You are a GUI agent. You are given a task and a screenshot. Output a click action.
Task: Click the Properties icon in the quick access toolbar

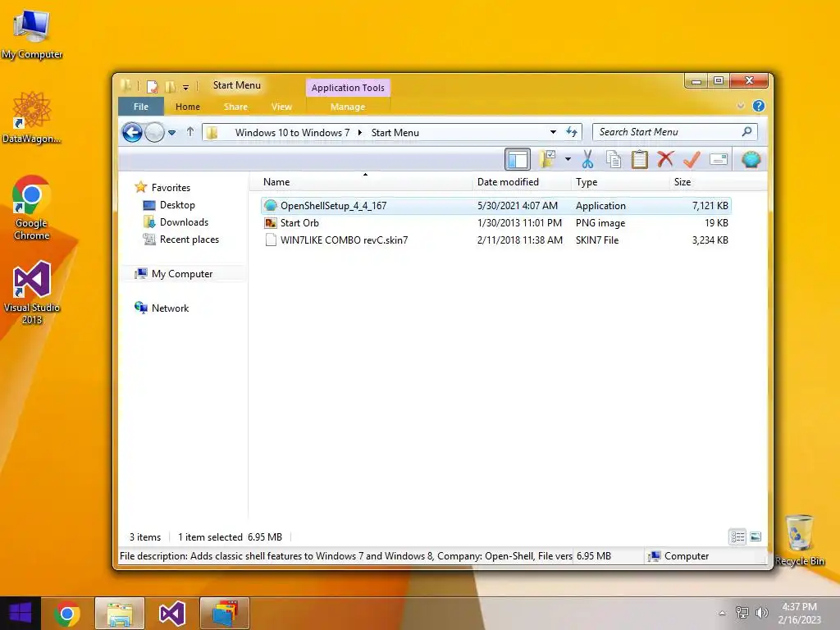point(152,86)
